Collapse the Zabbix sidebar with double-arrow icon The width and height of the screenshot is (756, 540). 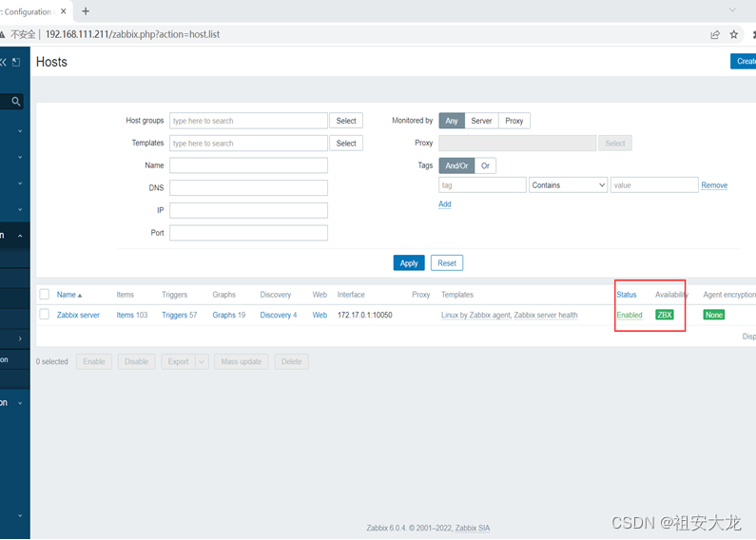(x=3, y=62)
